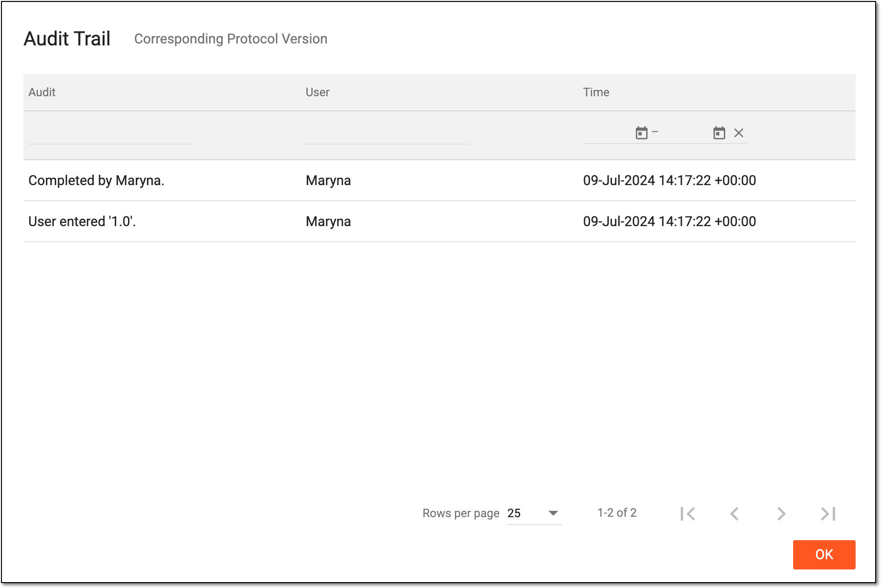Viewport: 881px width, 588px height.
Task: Click the '1-2 of 2' pagination text
Action: (x=617, y=513)
